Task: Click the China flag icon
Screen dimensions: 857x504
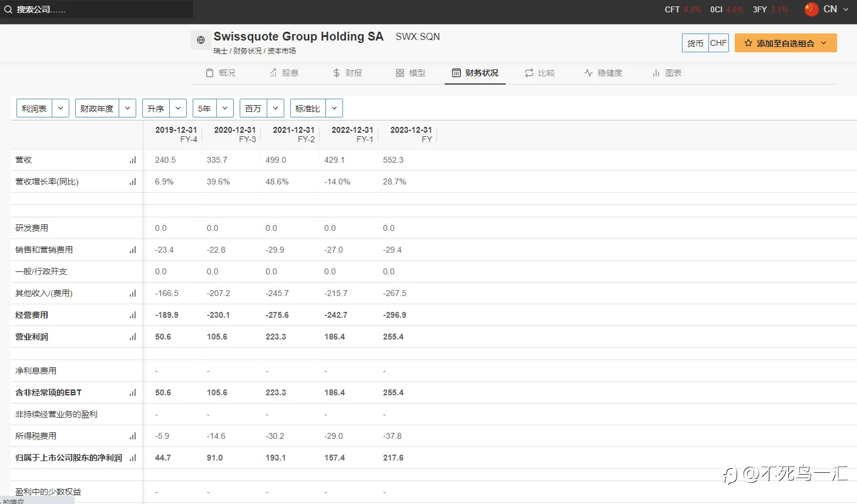Action: (x=811, y=9)
